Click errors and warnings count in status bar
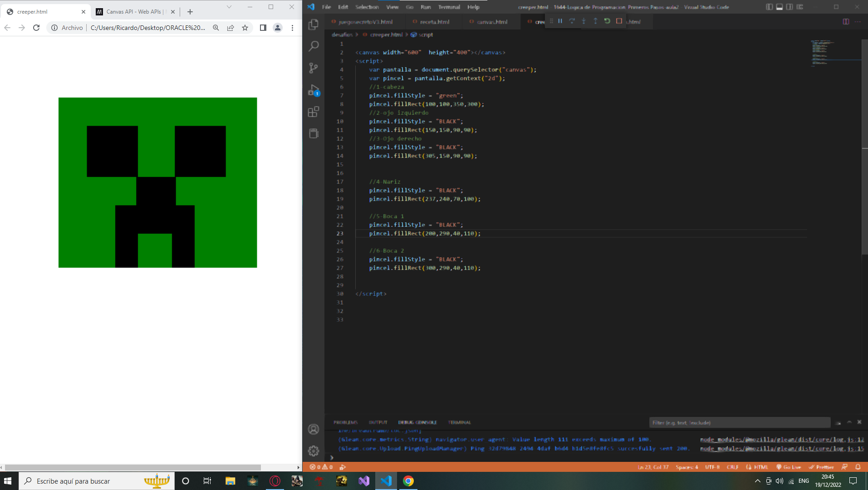The width and height of the screenshot is (868, 490). tap(321, 467)
